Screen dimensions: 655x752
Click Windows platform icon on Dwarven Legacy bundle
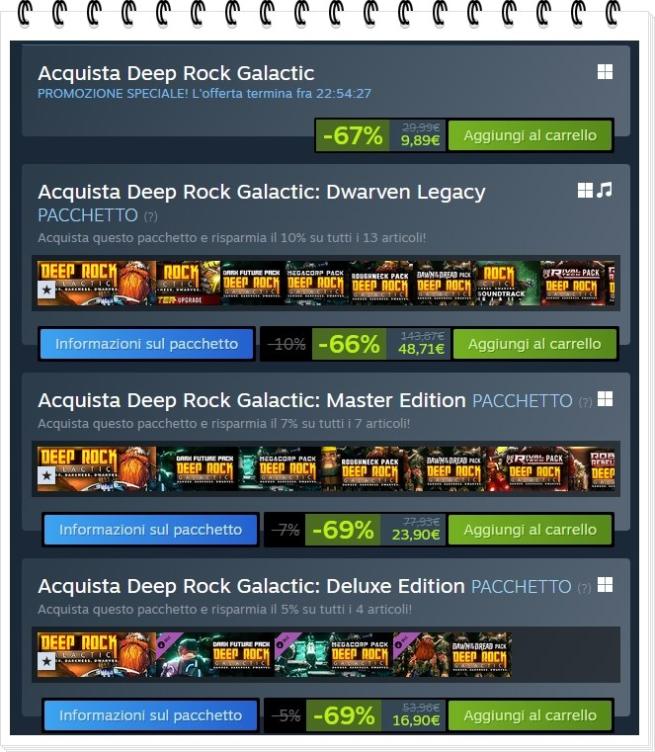coord(585,190)
